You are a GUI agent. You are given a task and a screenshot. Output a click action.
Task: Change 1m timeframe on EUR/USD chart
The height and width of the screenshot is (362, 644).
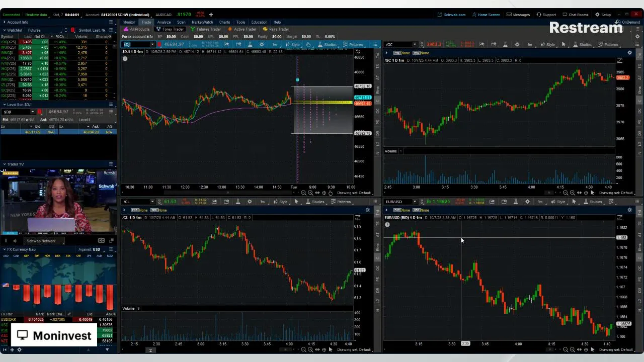point(540,202)
